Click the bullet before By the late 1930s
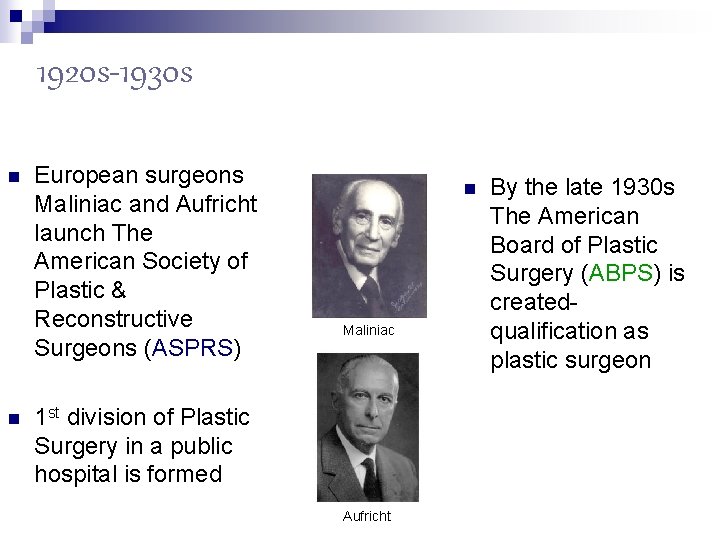 (x=470, y=189)
